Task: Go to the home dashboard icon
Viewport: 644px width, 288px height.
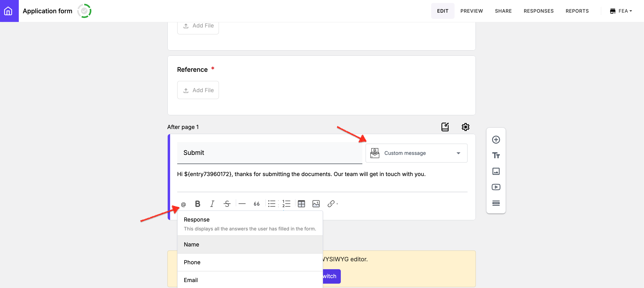Action: point(9,11)
